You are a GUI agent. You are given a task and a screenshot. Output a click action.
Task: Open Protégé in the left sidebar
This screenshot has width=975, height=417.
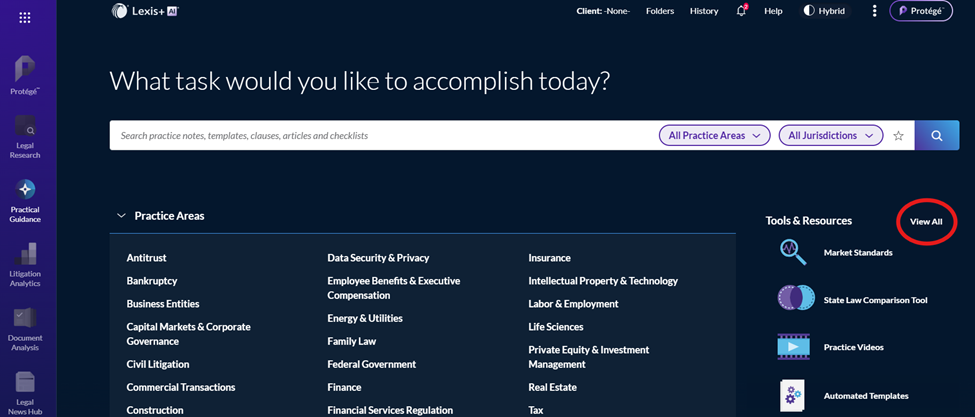click(x=25, y=74)
